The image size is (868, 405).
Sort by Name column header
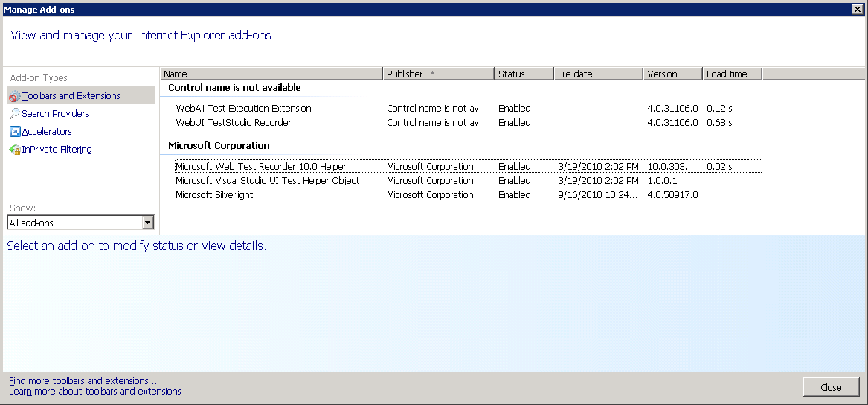pyautogui.click(x=271, y=74)
